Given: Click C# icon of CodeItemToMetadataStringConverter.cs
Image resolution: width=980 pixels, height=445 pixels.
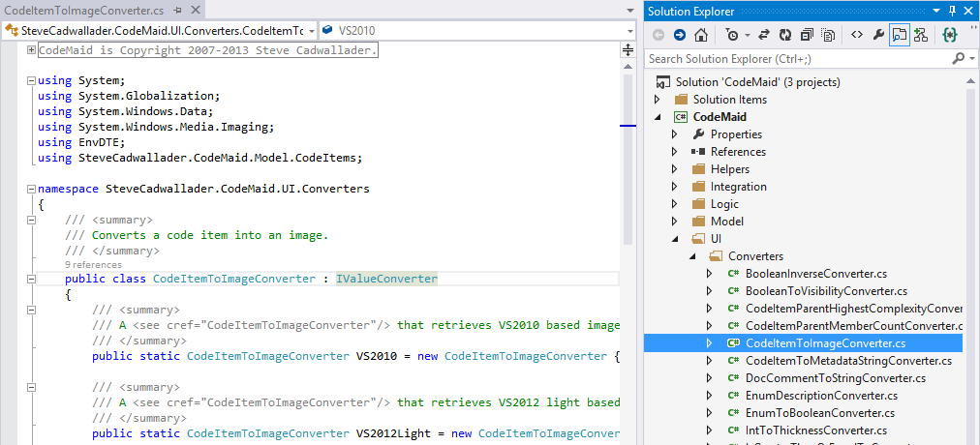Looking at the screenshot, I should 734,361.
